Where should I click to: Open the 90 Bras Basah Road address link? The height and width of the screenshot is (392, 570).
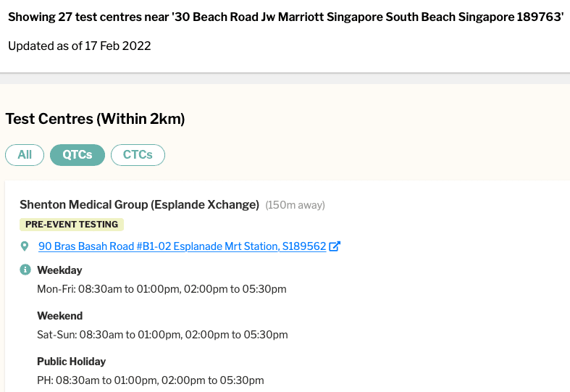(182, 246)
